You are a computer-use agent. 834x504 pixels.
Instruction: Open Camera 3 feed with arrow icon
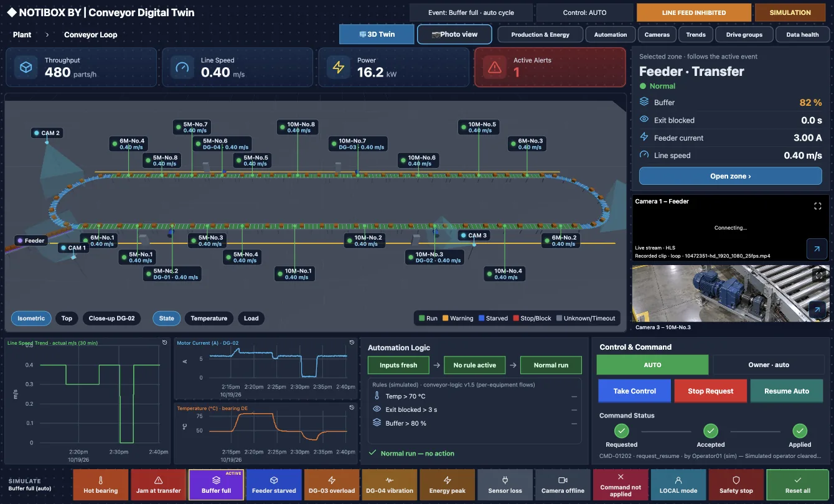[x=817, y=309]
